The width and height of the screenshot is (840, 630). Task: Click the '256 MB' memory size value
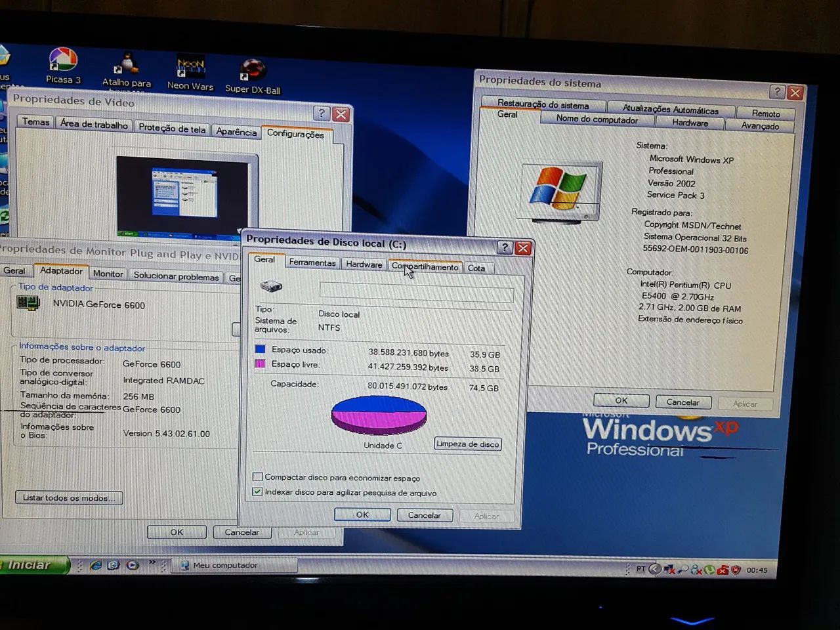pos(138,396)
